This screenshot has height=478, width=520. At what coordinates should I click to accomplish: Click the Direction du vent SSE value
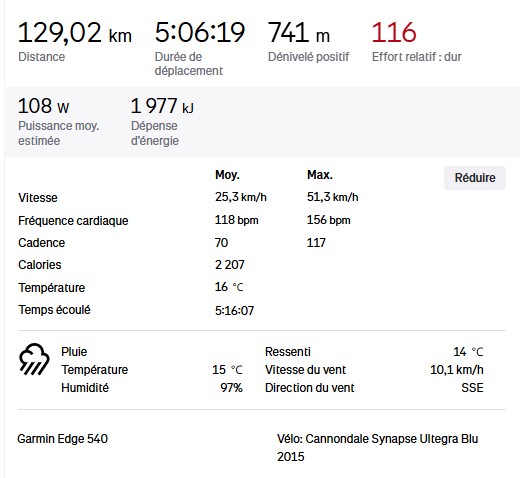point(472,388)
